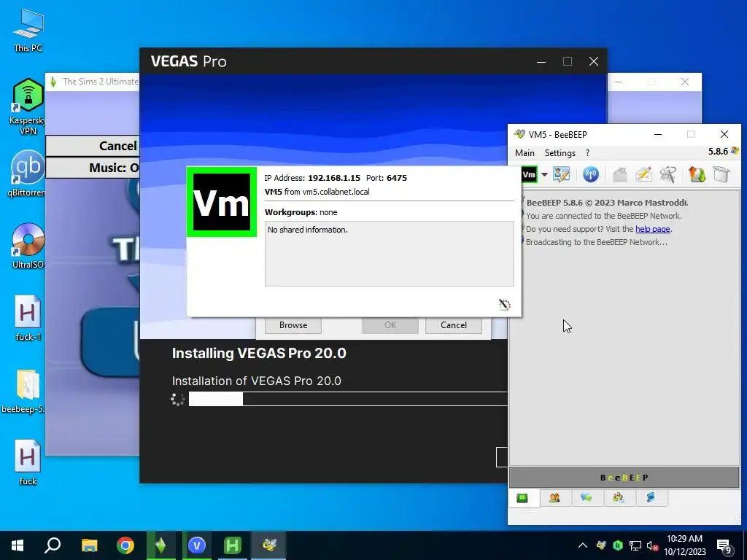Open the notification center with 9 badge

tap(724, 547)
